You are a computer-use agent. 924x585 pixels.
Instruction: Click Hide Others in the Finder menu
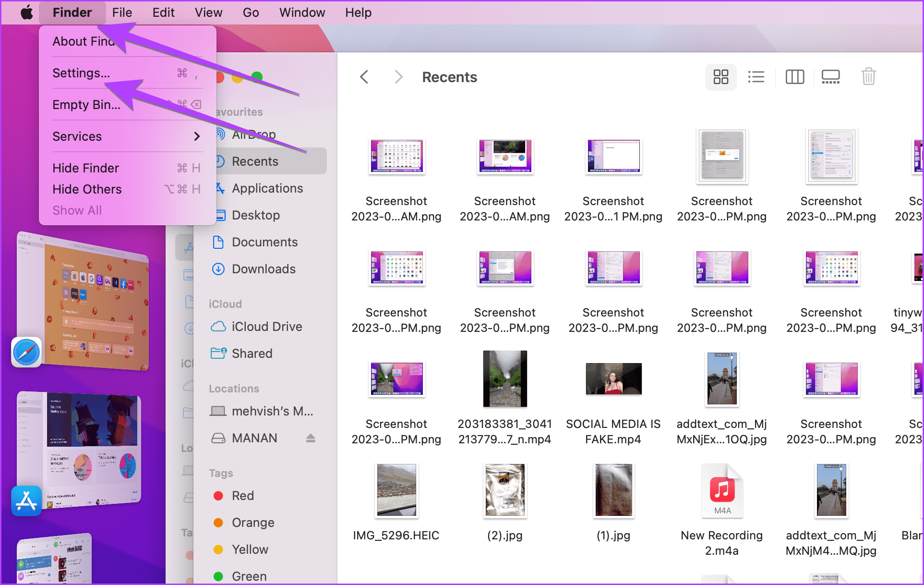(87, 189)
